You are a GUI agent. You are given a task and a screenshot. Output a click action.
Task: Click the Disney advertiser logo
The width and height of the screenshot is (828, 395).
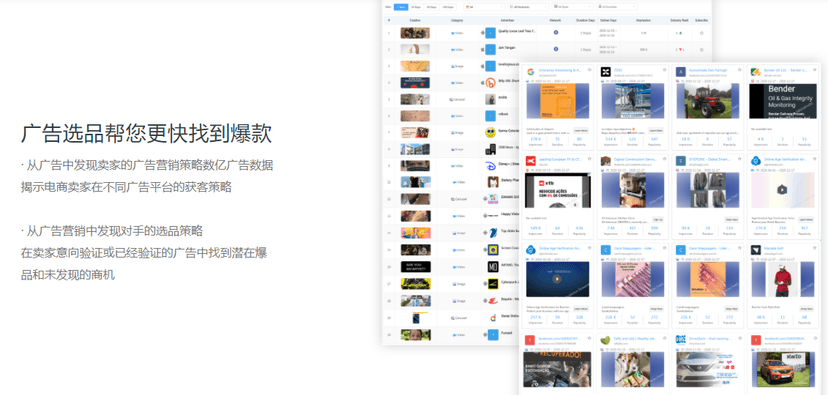(491, 165)
